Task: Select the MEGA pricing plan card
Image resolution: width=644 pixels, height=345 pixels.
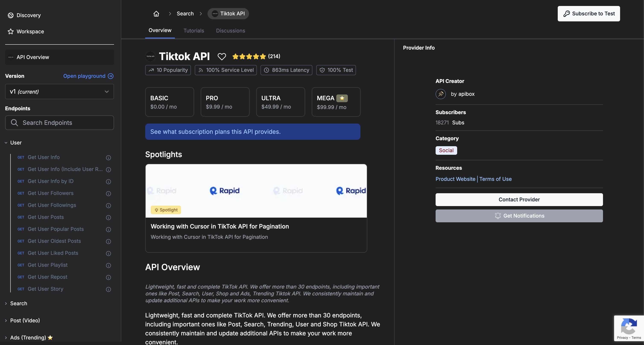Action: [x=336, y=102]
